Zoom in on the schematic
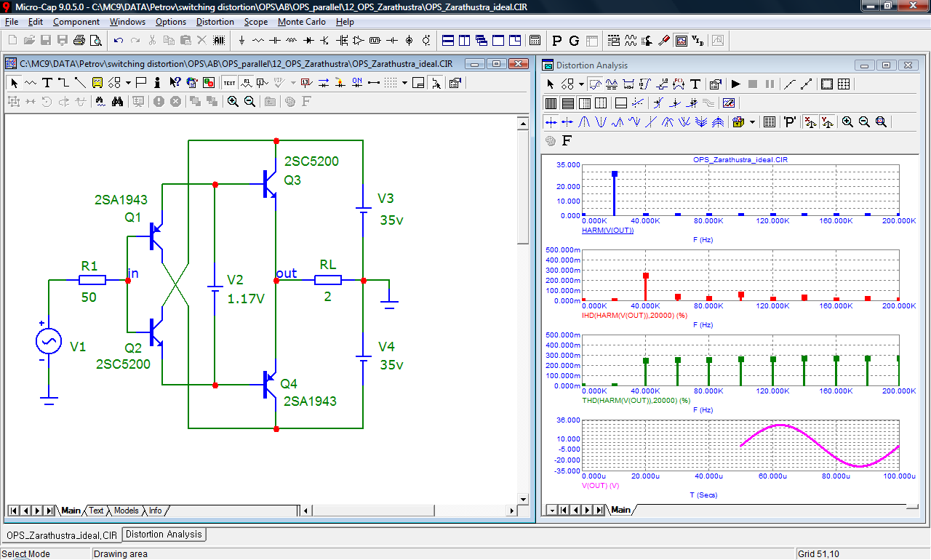This screenshot has width=931, height=560. [233, 102]
